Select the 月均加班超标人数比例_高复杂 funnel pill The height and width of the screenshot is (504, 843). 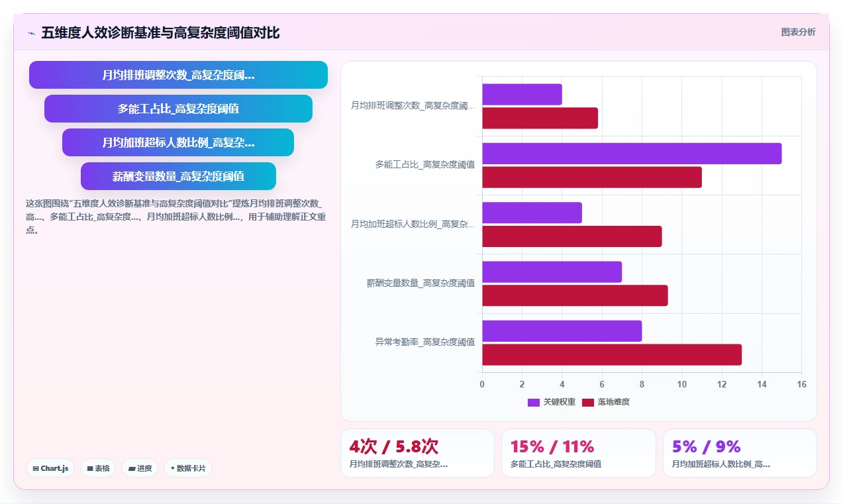178,142
